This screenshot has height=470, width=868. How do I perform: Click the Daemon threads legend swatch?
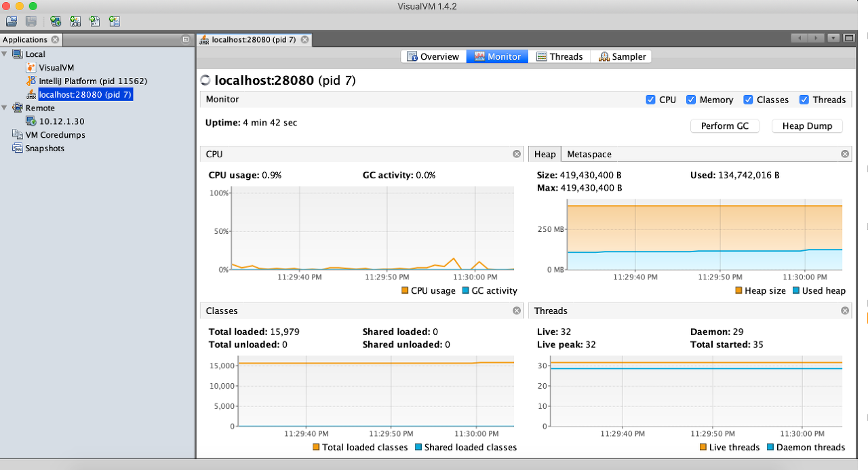(x=770, y=447)
